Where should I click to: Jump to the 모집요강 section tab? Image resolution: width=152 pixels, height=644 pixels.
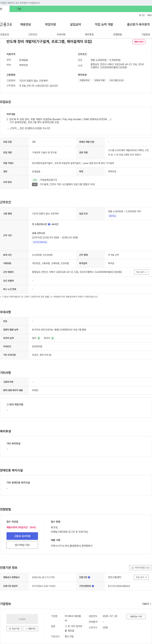[x=4, y=34]
